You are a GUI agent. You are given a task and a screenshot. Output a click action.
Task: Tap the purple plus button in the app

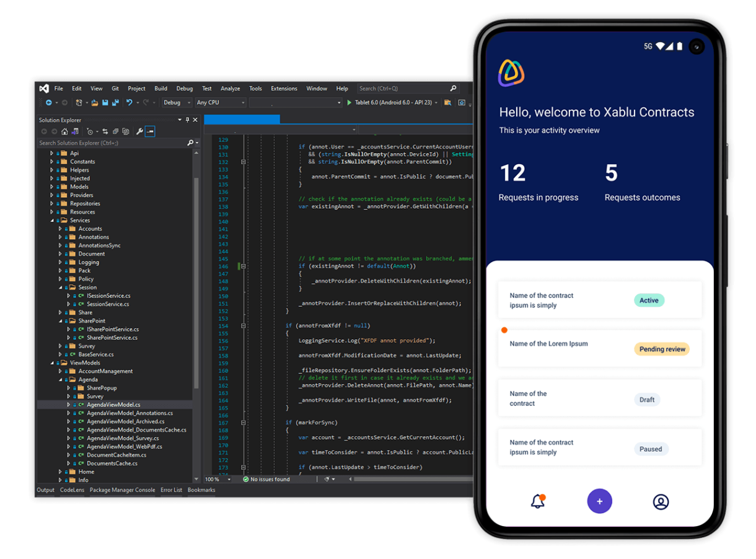coord(599,500)
